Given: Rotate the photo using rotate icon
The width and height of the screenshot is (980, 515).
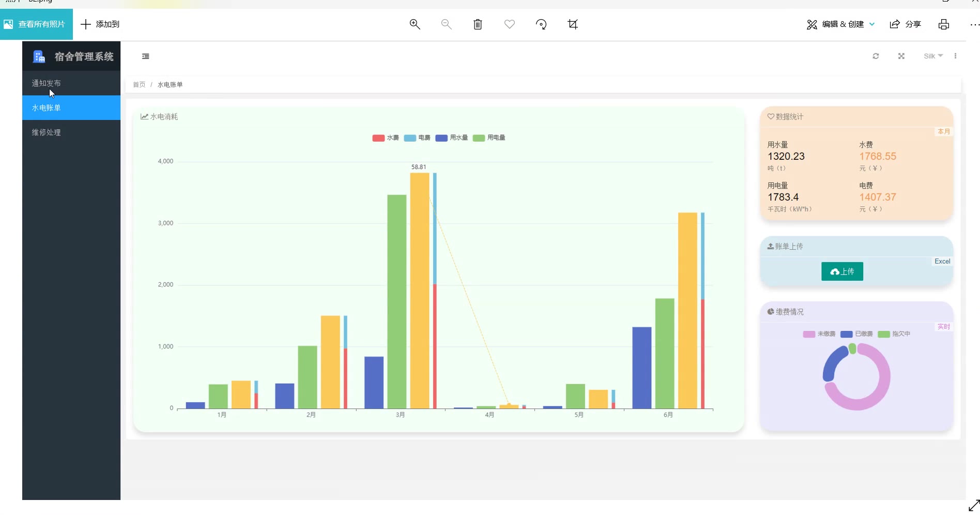Looking at the screenshot, I should click(541, 24).
